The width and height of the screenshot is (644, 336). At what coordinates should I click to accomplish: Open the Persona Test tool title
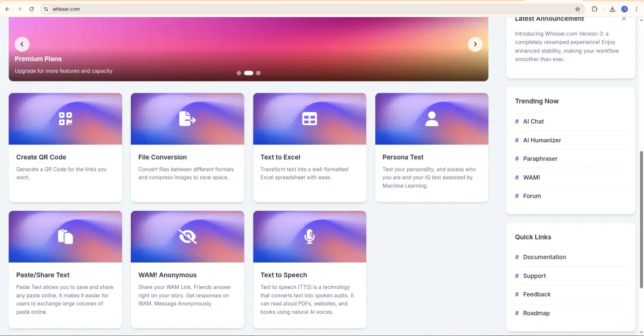pos(403,157)
